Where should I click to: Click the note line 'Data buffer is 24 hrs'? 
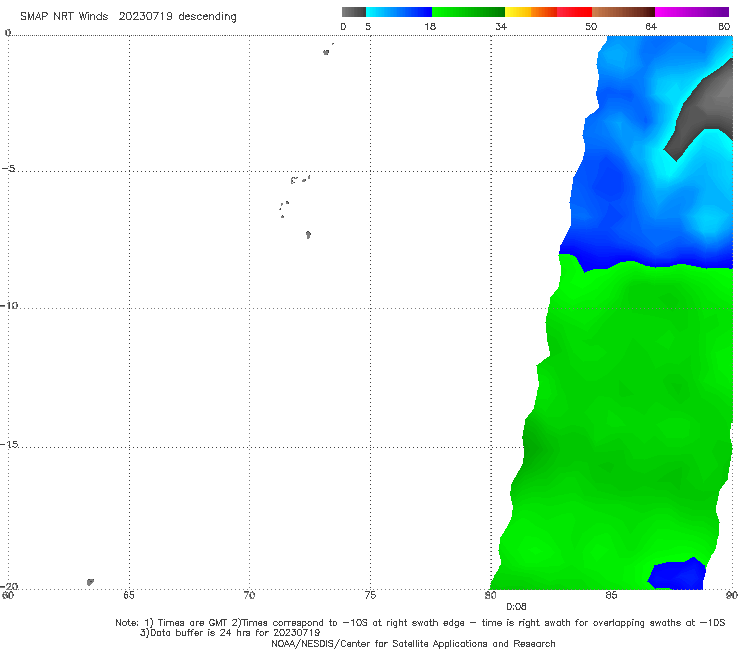coord(230,633)
